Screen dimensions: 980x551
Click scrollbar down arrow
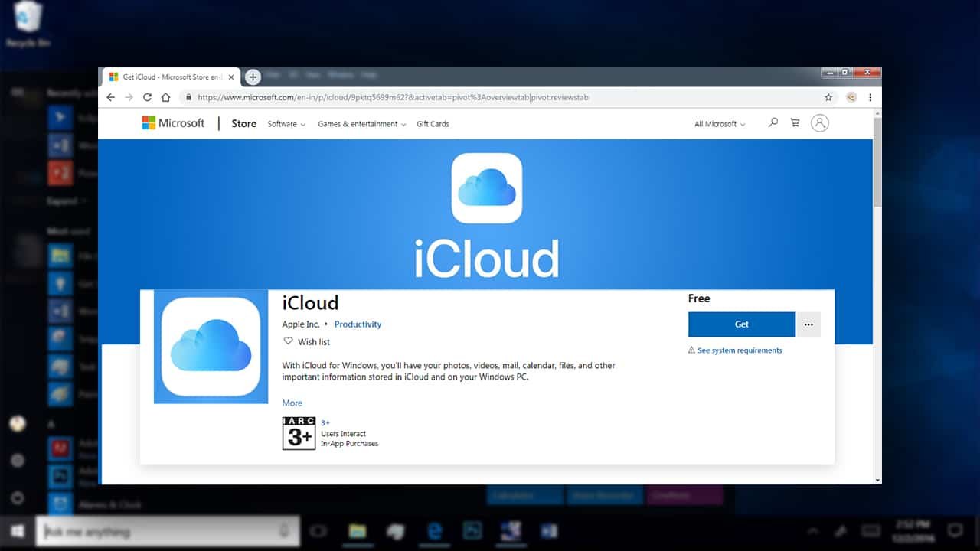[877, 480]
